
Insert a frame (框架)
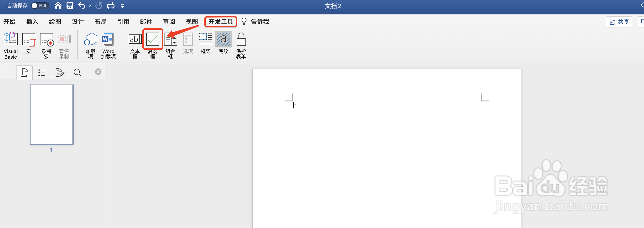[206, 43]
